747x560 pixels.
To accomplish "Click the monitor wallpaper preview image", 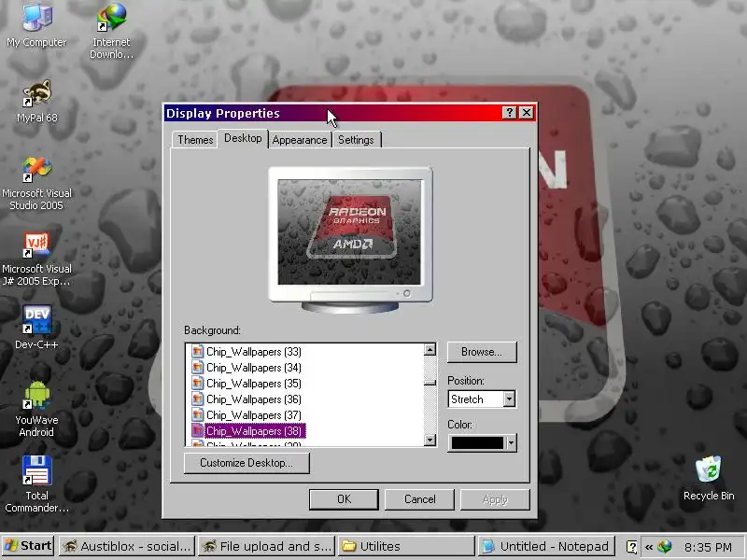I will (349, 231).
